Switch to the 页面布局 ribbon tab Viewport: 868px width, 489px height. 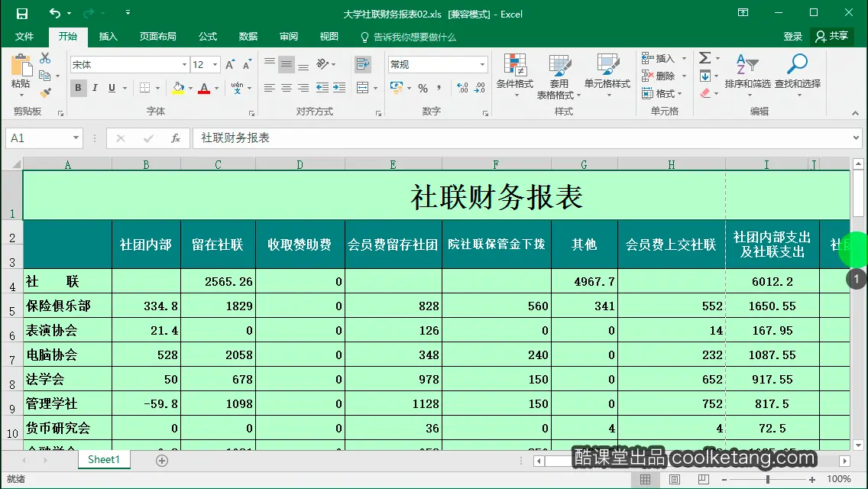157,37
